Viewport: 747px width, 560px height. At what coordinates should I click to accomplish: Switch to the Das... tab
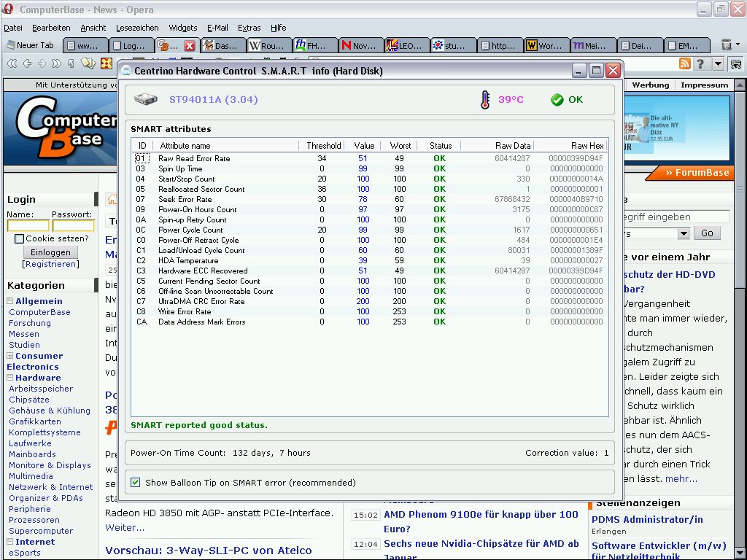point(222,46)
